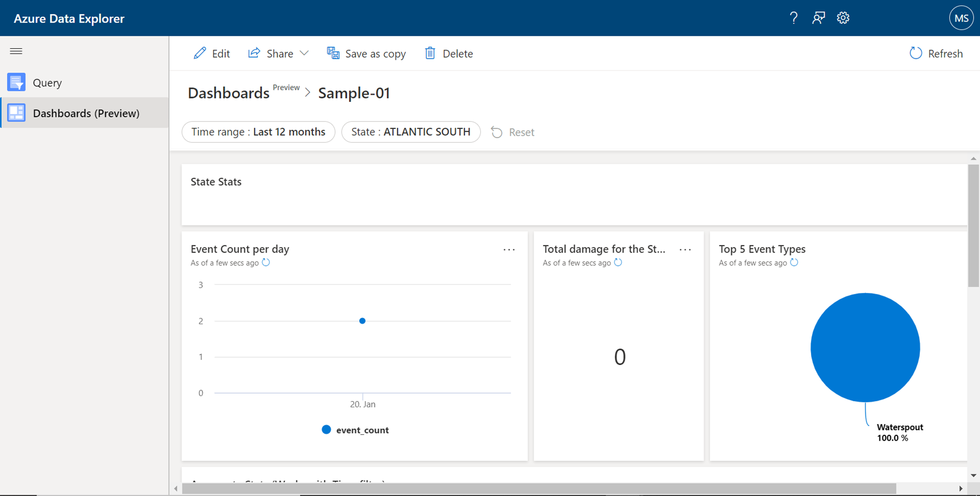Click the Edit dashboard button

[x=212, y=53]
